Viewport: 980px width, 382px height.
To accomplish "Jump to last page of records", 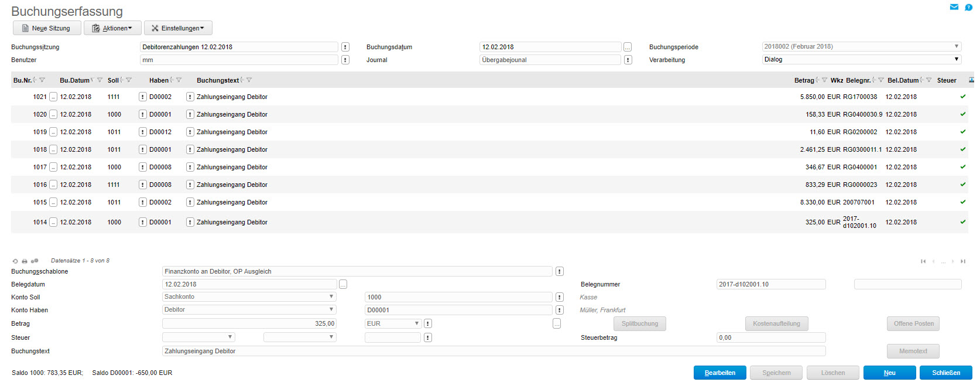I will (x=963, y=261).
